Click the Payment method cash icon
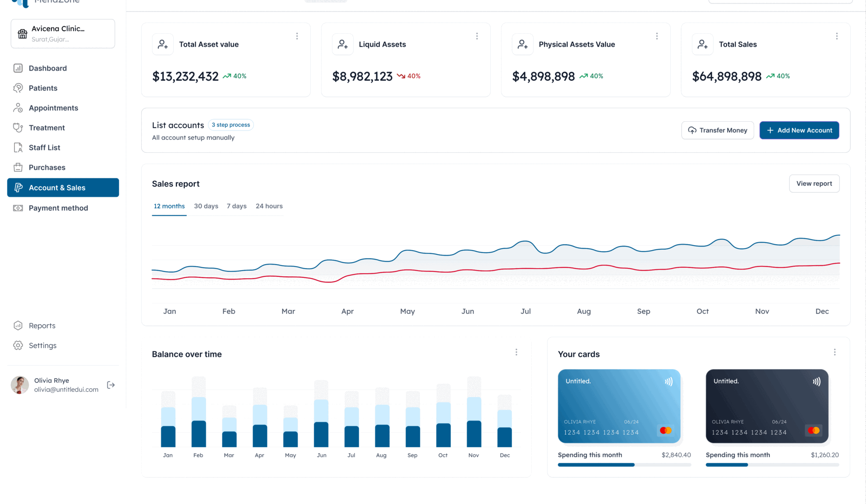Screen dimensions: 866x504 tap(18, 208)
